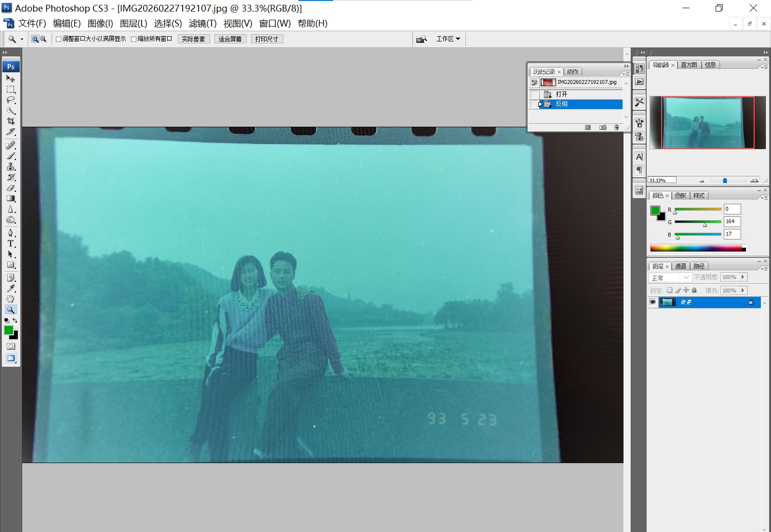The image size is (771, 532).
Task: Select the Eyedropper tool
Action: point(11,288)
